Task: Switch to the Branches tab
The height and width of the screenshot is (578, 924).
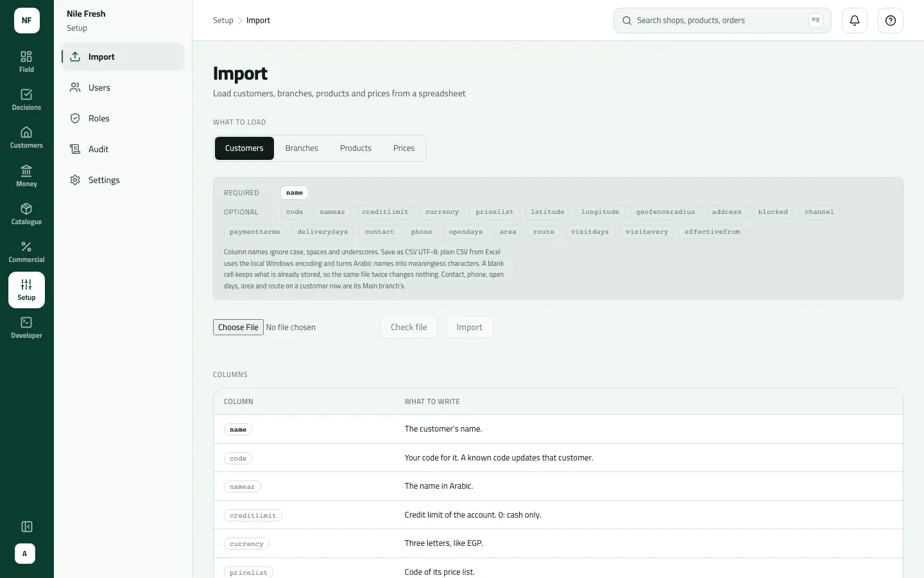Action: [302, 148]
